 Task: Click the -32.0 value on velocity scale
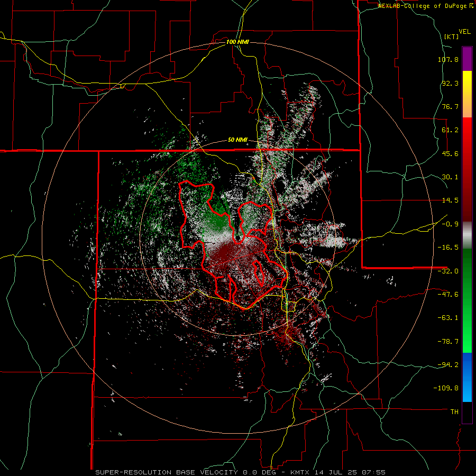point(448,271)
